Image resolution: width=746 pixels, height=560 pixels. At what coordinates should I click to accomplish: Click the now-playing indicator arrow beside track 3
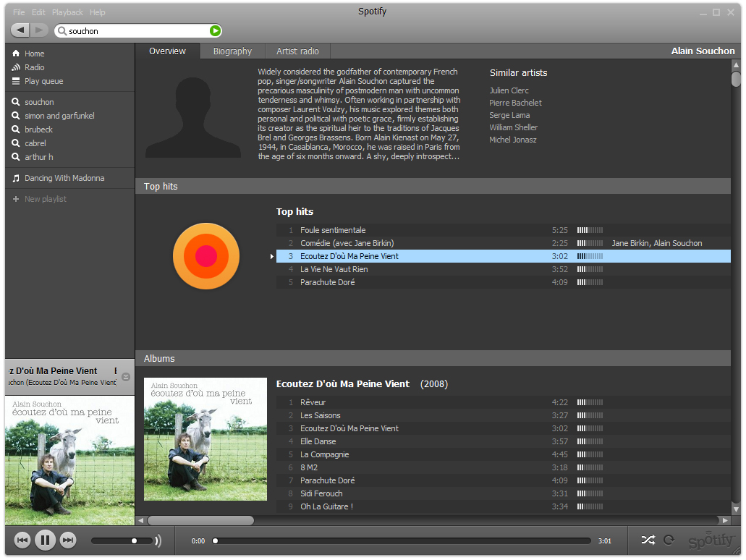271,256
